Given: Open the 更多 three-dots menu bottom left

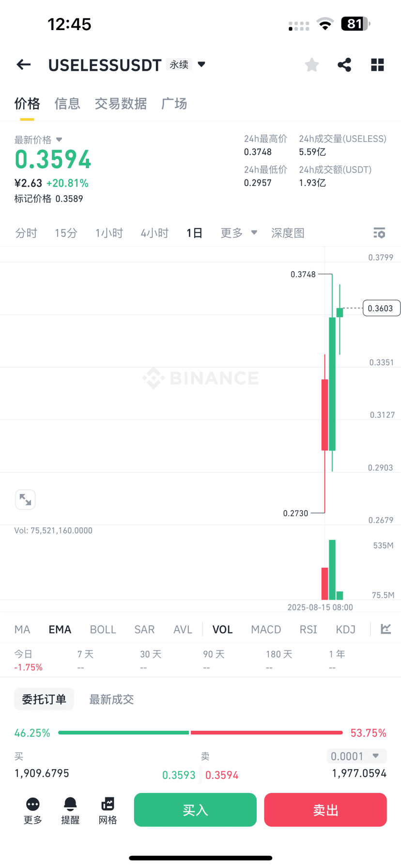Looking at the screenshot, I should tap(32, 809).
